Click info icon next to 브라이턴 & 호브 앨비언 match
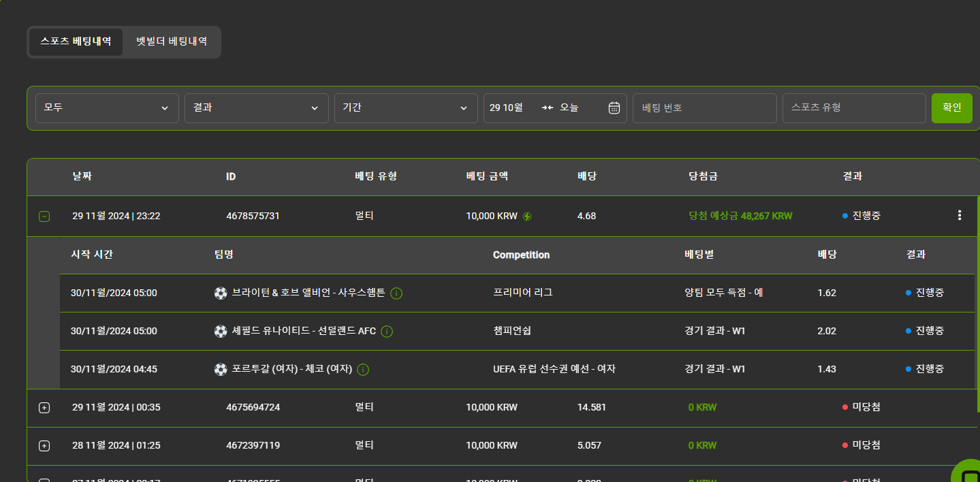 click(x=396, y=293)
